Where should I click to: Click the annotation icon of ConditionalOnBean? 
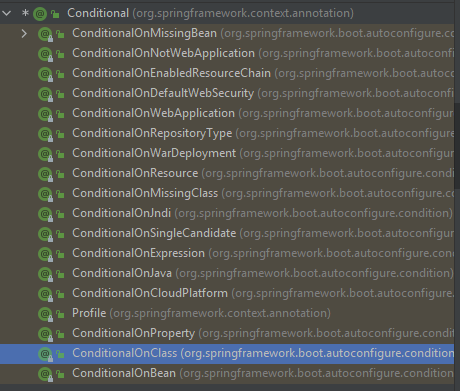point(45,374)
